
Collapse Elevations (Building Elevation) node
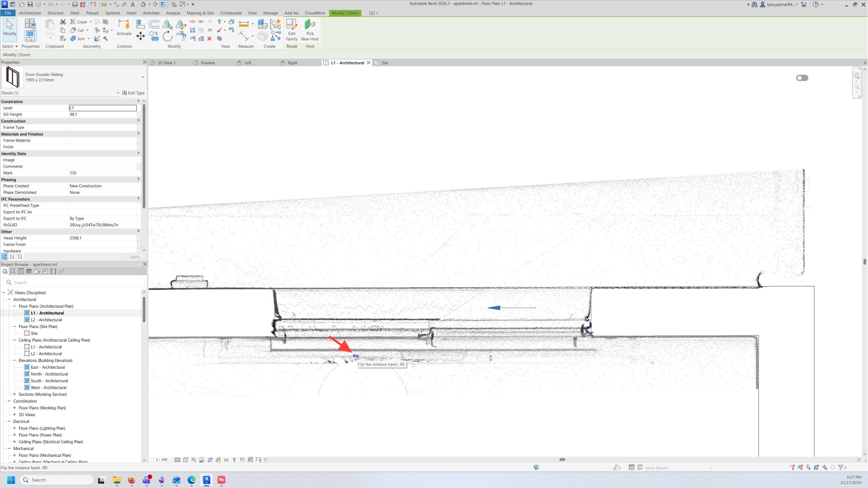(15, 360)
